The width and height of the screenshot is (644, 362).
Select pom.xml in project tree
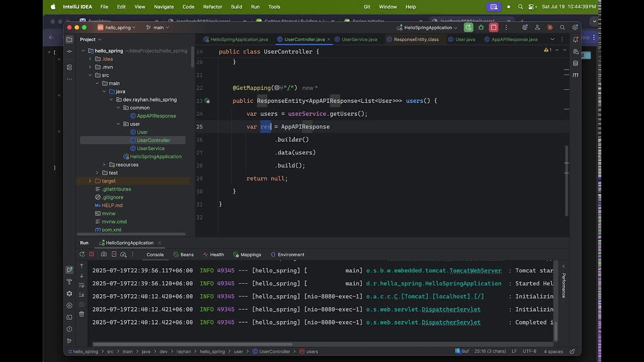click(x=112, y=230)
